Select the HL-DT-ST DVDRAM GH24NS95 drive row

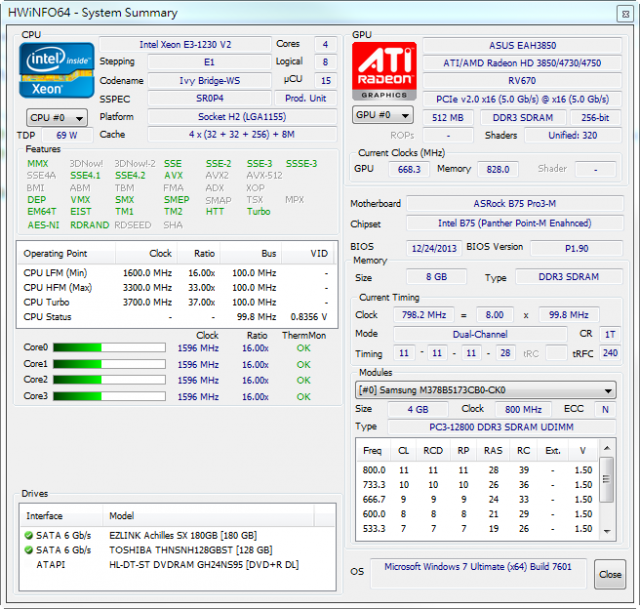pyautogui.click(x=177, y=565)
